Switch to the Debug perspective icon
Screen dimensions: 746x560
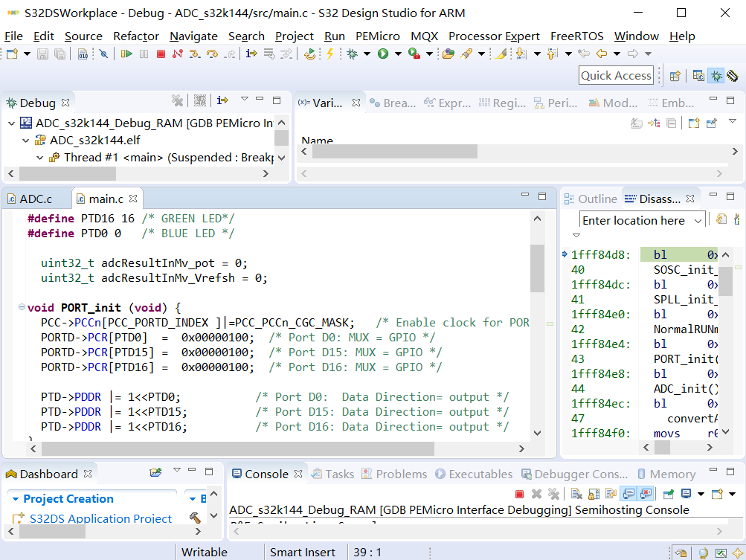click(716, 75)
